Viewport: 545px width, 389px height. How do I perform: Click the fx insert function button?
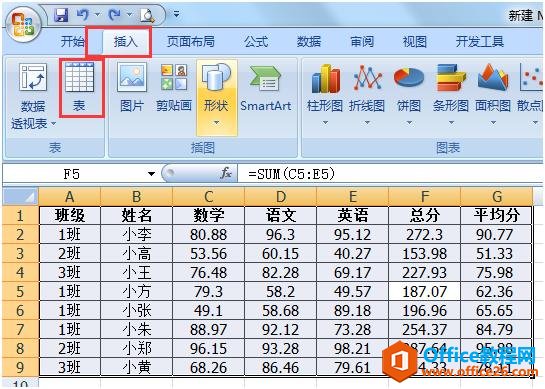tap(226, 173)
